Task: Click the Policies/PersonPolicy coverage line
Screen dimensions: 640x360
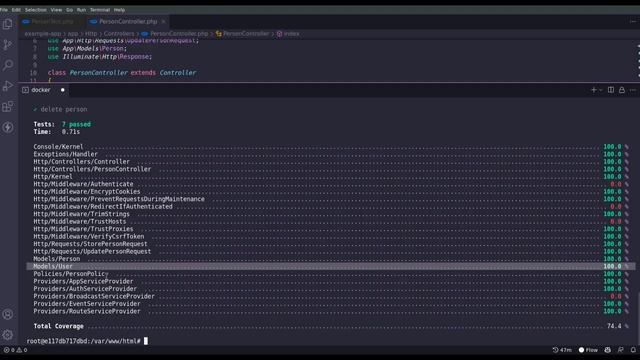Action: pyautogui.click(x=331, y=273)
